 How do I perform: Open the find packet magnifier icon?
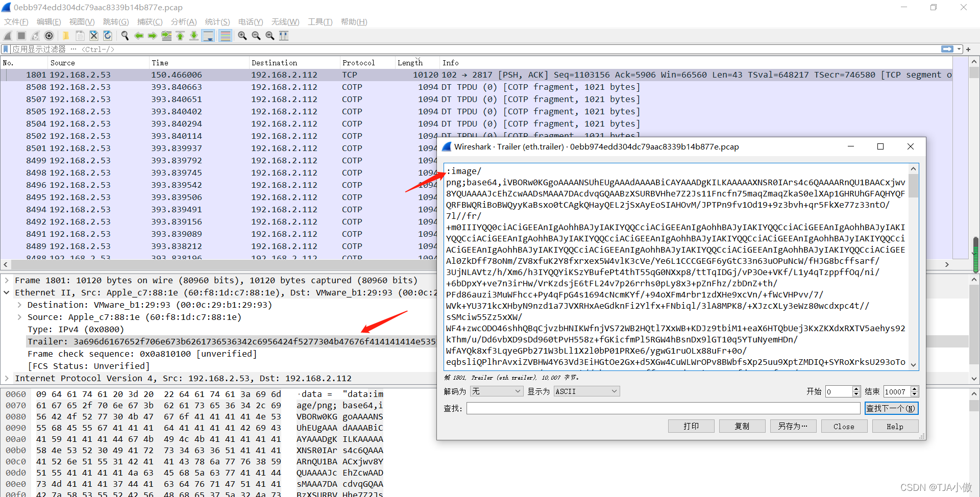(125, 36)
